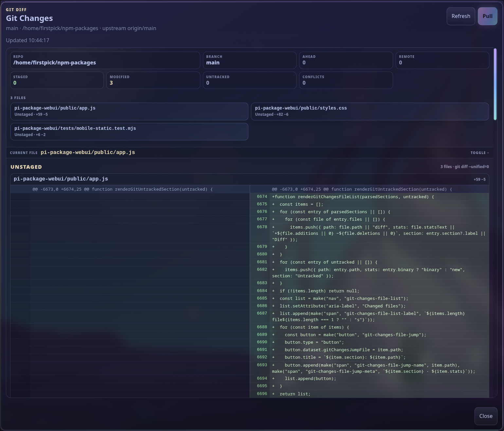Collapse current file bar with TOGGLE –
The height and width of the screenshot is (431, 504).
click(479, 153)
